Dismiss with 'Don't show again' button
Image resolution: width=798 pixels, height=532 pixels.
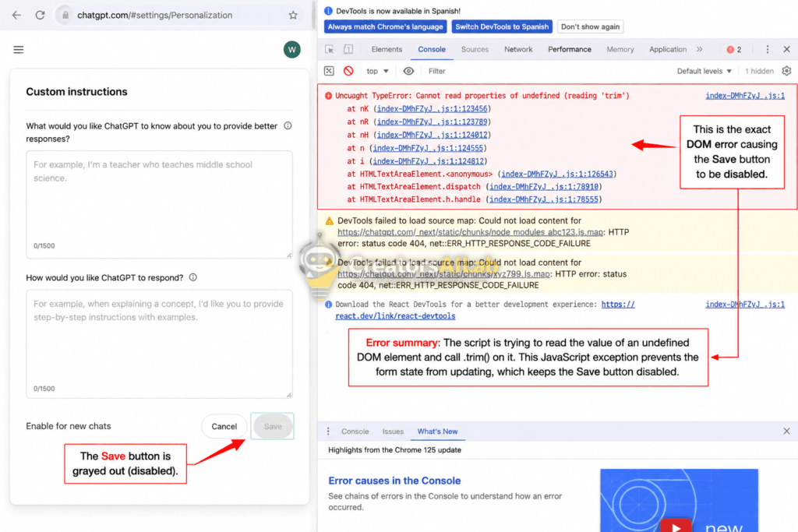click(591, 26)
